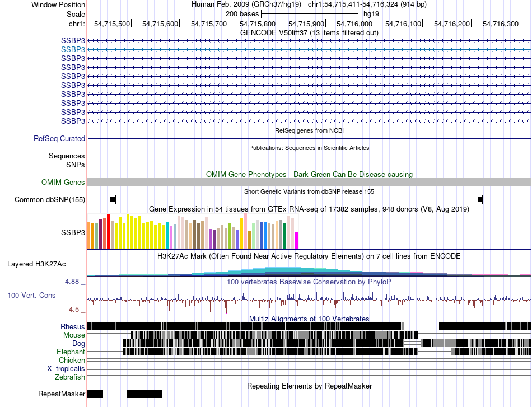Click the OMIM Genes track label

[63, 183]
